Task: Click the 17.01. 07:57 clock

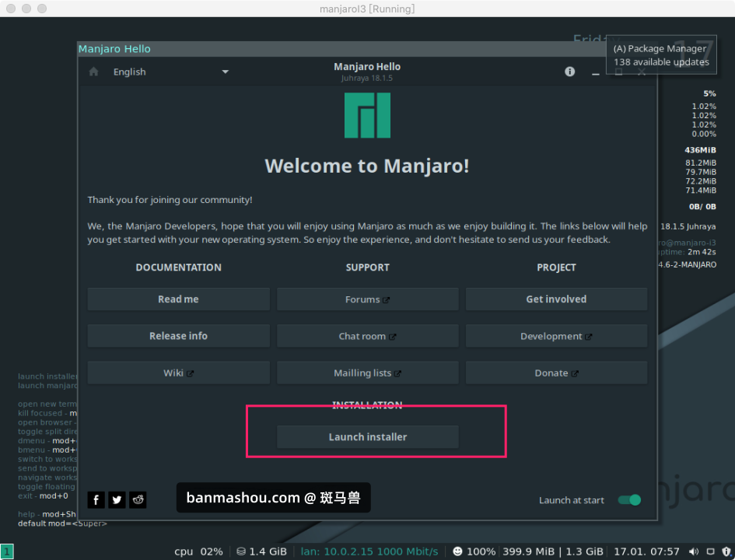Action: click(646, 551)
